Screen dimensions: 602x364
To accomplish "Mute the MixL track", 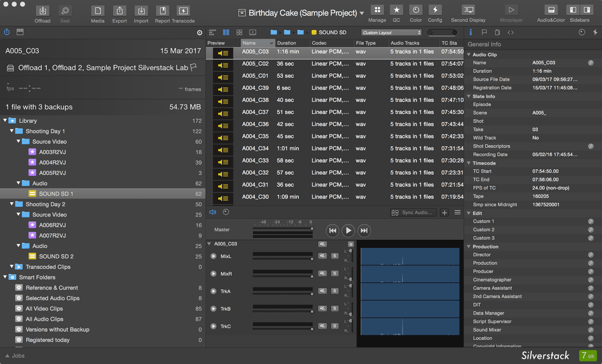I will point(322,256).
